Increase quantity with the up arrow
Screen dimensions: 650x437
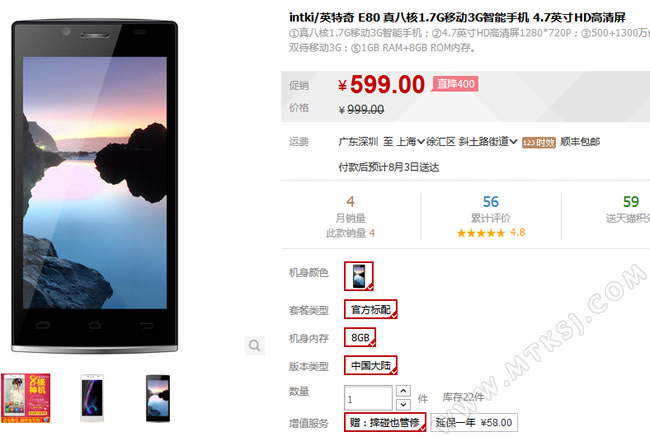pos(403,391)
